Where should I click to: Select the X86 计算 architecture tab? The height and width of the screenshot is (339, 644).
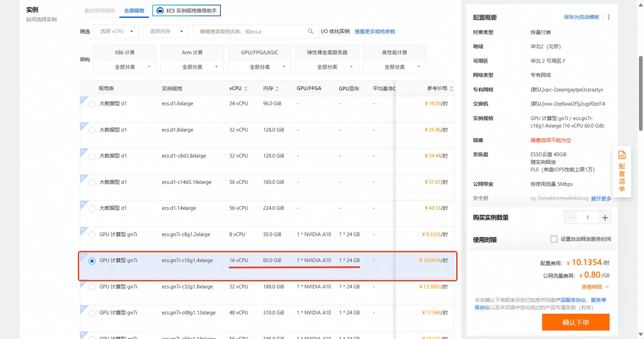(x=125, y=52)
